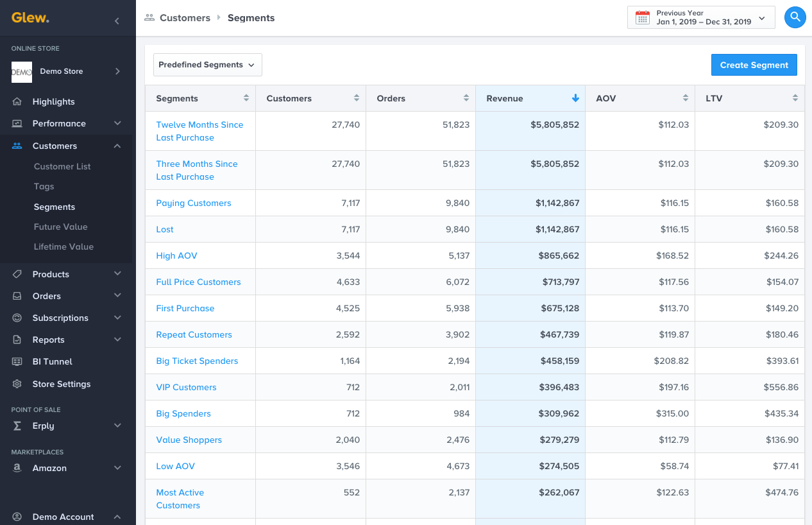The height and width of the screenshot is (525, 812).
Task: Open Three Months Since Last Purchase segment
Action: click(x=197, y=170)
